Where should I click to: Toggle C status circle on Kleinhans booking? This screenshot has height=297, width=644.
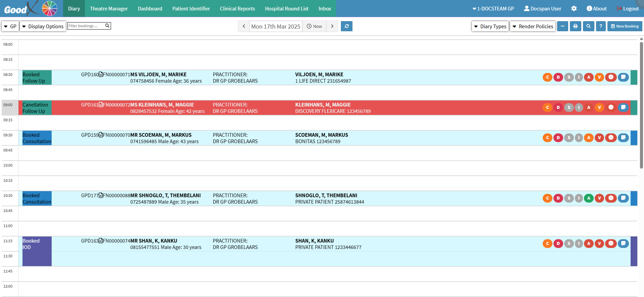pos(547,108)
